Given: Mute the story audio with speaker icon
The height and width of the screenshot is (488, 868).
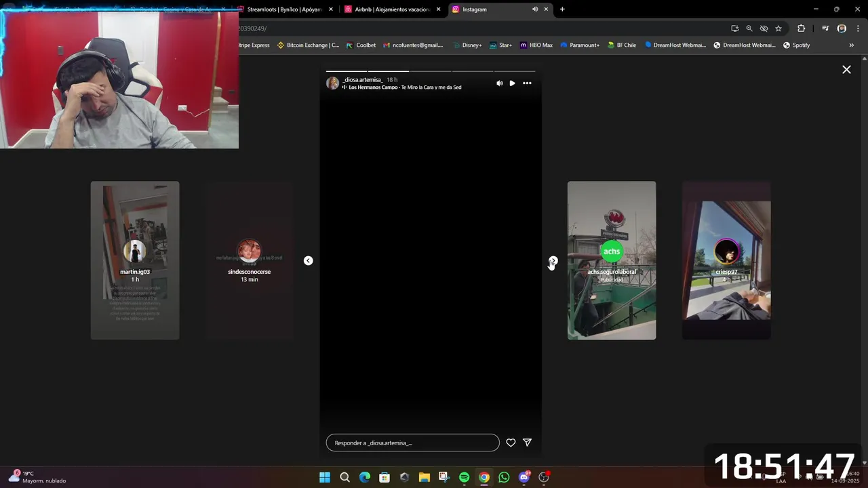Looking at the screenshot, I should pos(499,83).
